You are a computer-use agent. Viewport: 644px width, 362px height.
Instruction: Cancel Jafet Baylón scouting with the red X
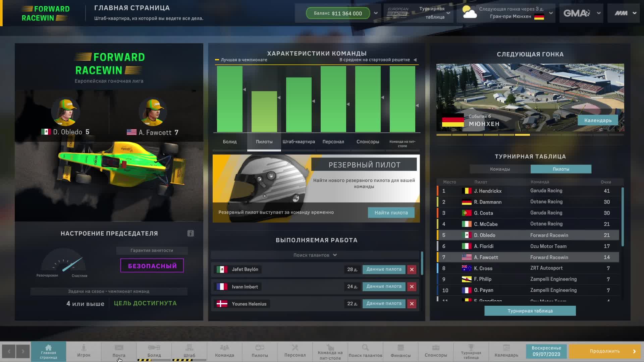412,269
